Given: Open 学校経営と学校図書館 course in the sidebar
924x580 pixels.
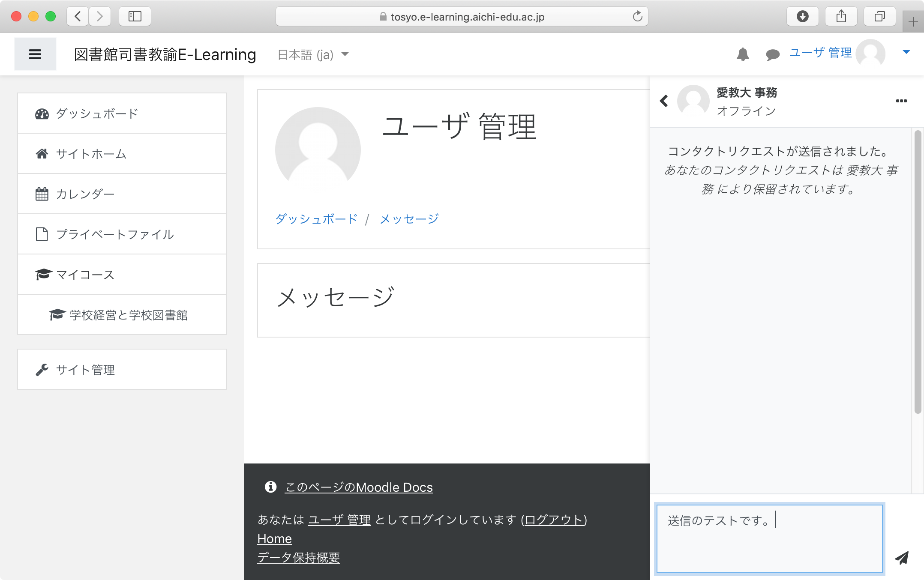Looking at the screenshot, I should click(122, 315).
